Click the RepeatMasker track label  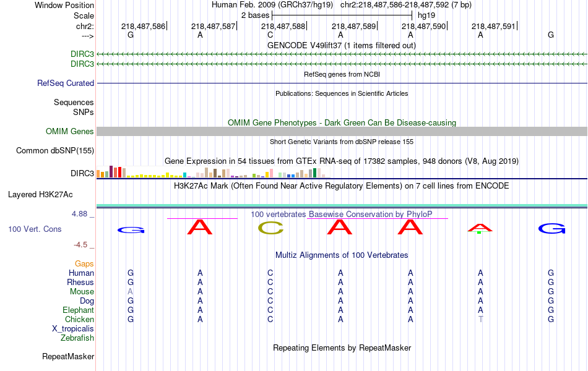pos(68,356)
